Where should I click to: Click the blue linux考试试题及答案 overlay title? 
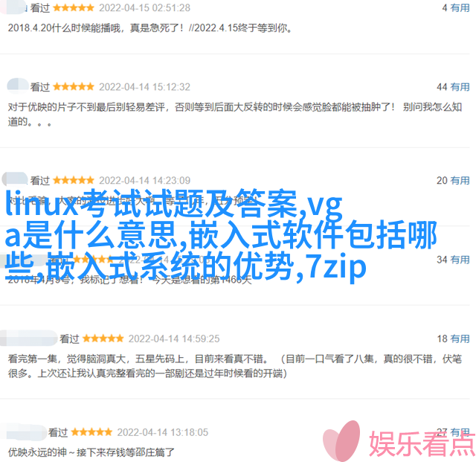coord(221,235)
